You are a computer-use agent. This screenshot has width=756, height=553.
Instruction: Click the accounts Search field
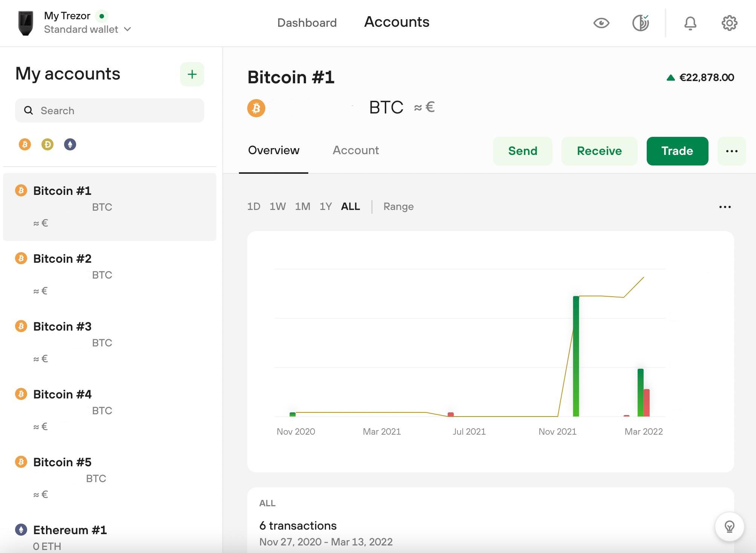click(x=110, y=110)
